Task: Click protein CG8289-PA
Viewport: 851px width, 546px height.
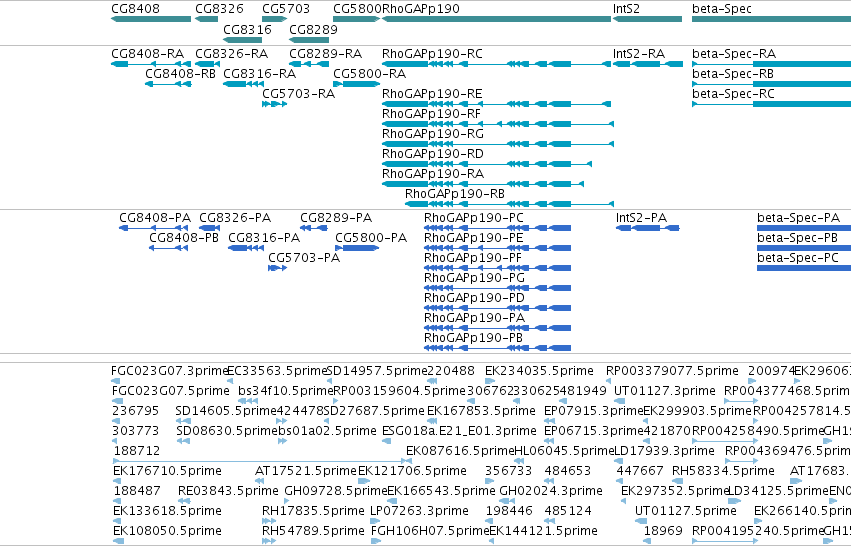Action: pos(336,218)
